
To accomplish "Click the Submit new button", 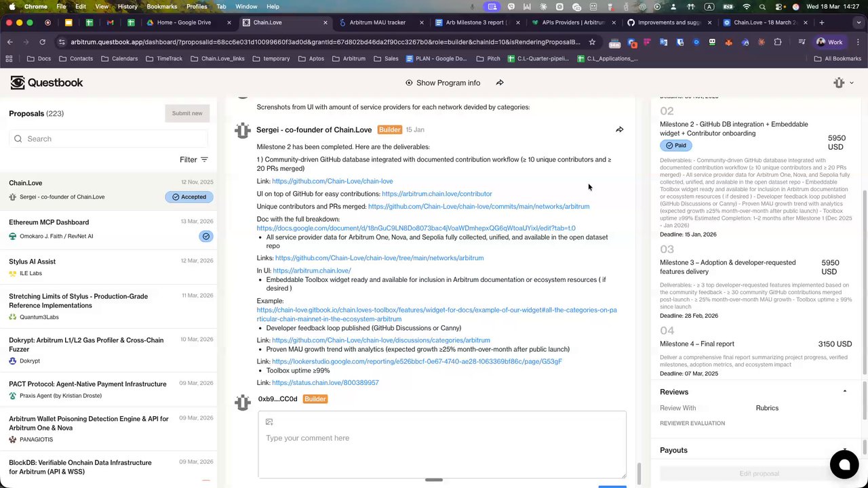I will [x=186, y=113].
